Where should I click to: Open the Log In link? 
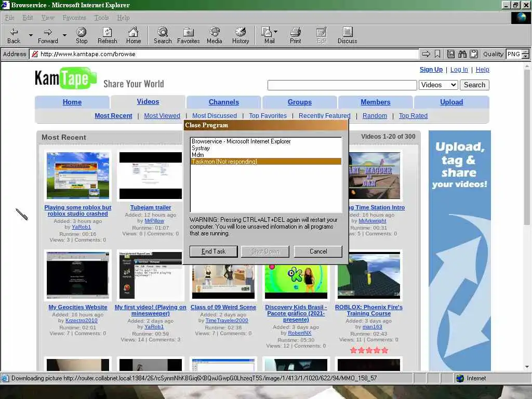(459, 70)
